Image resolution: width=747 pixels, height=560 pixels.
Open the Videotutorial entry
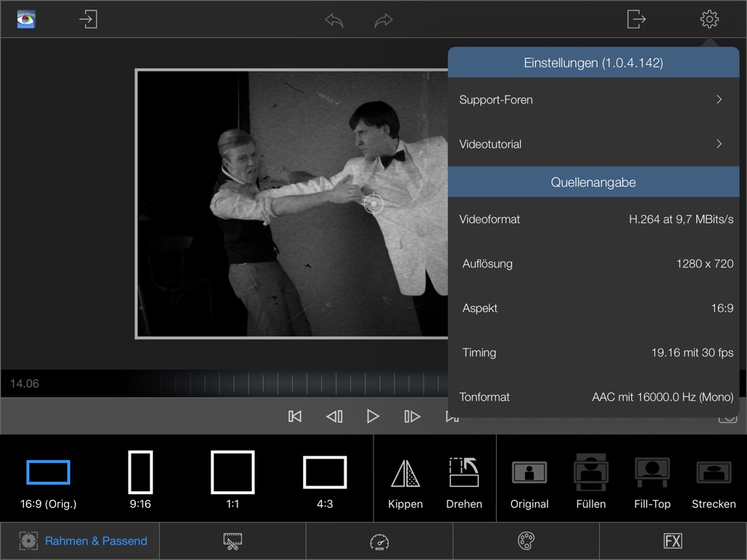(593, 144)
